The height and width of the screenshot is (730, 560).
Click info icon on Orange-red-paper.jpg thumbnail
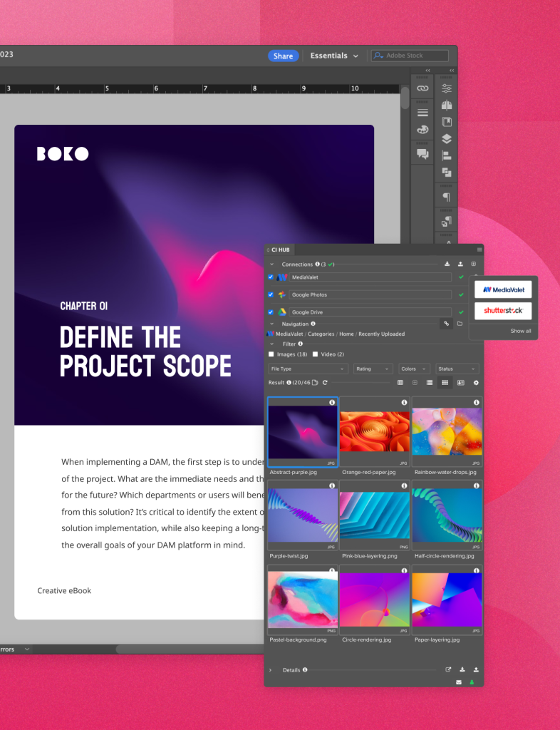click(404, 402)
